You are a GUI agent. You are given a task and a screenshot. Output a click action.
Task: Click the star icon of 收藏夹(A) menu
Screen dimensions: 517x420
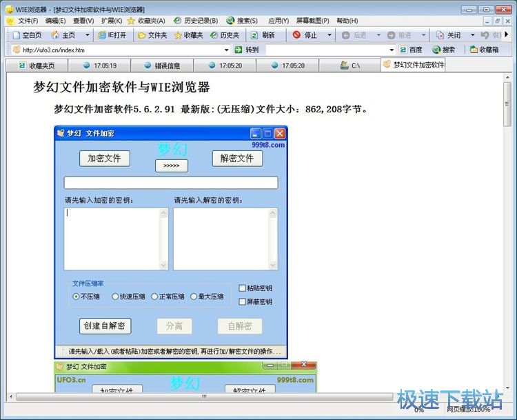pos(131,21)
